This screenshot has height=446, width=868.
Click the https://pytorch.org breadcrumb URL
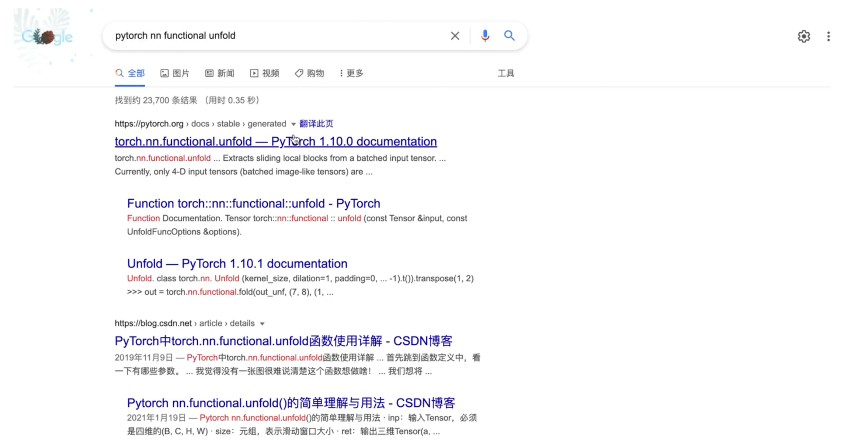(x=149, y=124)
